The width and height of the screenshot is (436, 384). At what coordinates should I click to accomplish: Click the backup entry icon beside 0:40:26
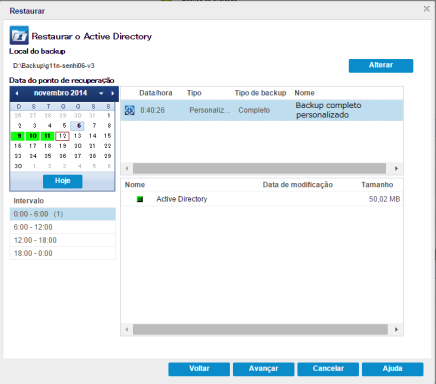[130, 110]
